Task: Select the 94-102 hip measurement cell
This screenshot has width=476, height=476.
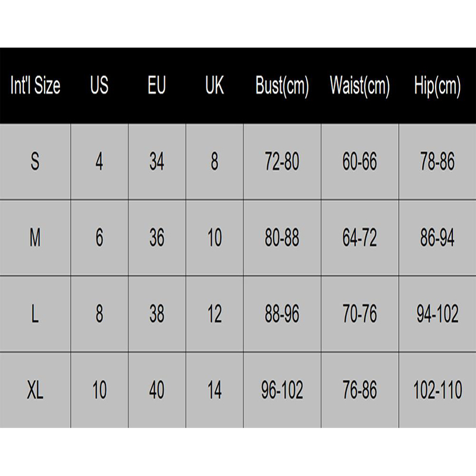Action: 437,314
